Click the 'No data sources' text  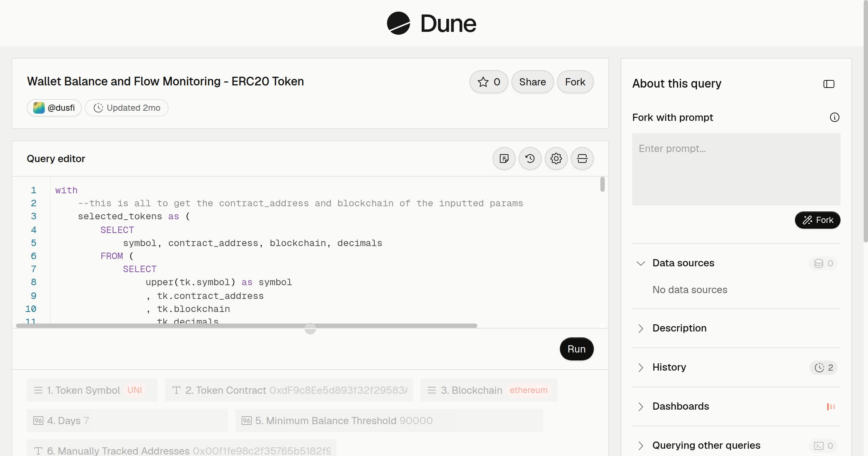690,290
